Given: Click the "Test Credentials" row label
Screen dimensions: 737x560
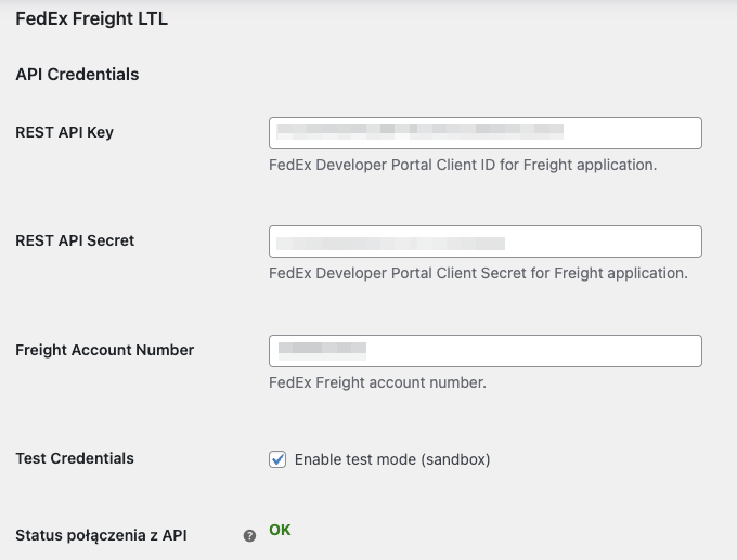Looking at the screenshot, I should [x=75, y=458].
